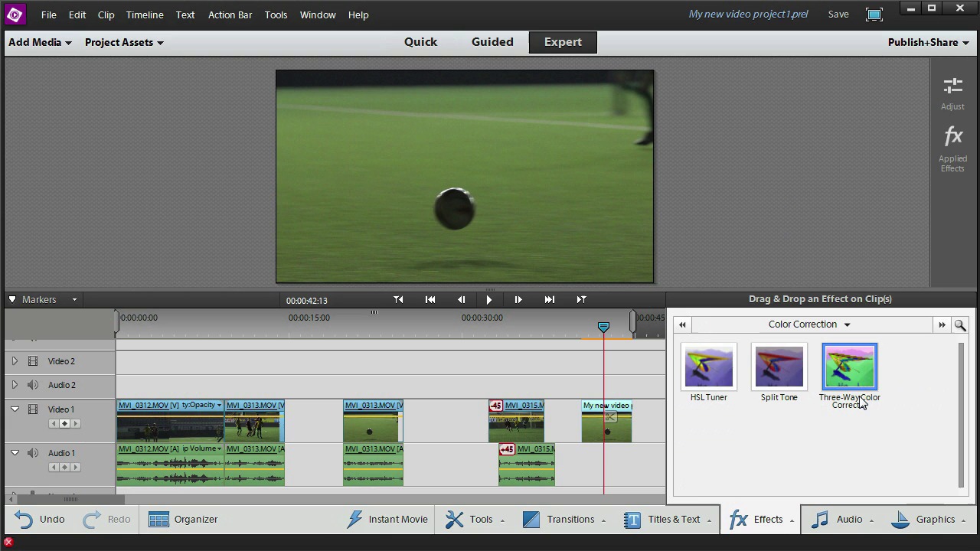The image size is (980, 551).
Task: Open the Color Correction category dropdown
Action: [808, 324]
